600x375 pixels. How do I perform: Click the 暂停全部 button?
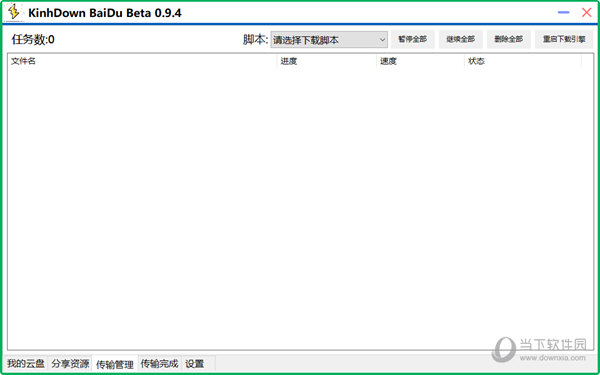pos(412,39)
